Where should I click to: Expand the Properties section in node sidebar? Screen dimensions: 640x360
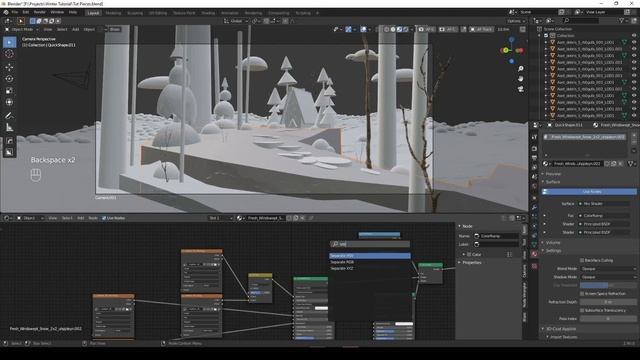tap(472, 262)
